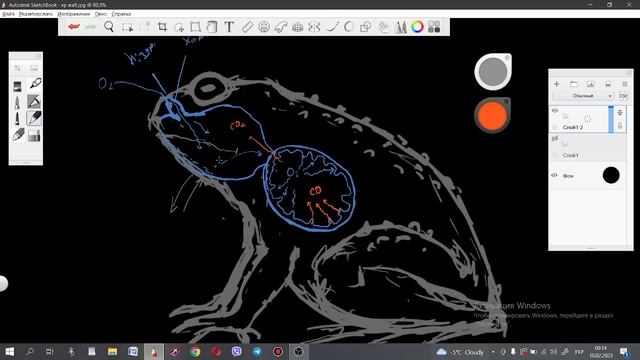Select the ballpoint pen brush

35,84
